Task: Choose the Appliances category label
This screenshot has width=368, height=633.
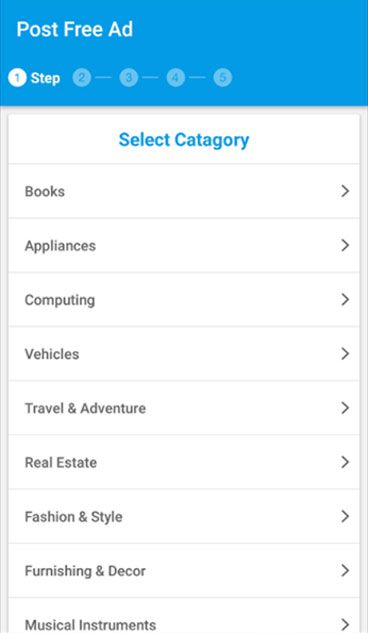Action: (x=61, y=246)
